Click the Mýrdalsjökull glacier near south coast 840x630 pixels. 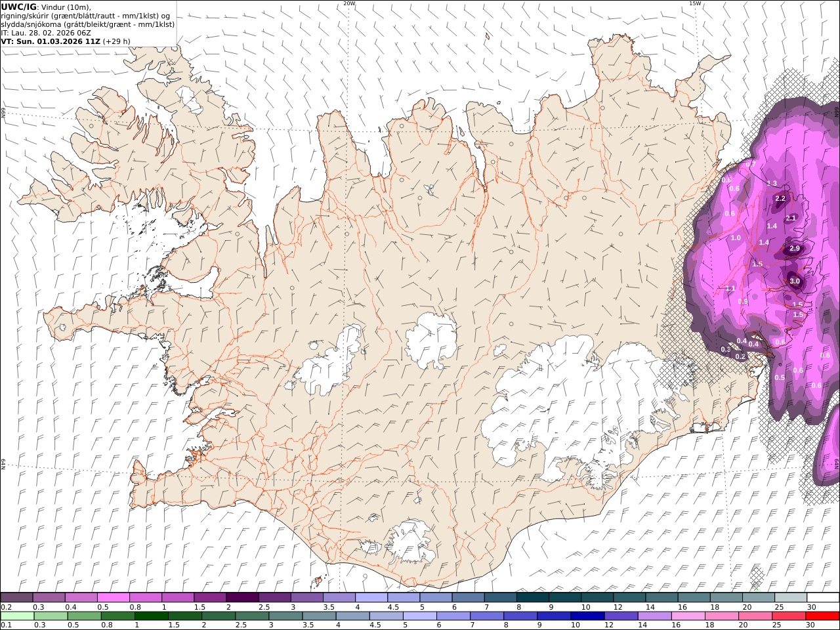pos(412,542)
